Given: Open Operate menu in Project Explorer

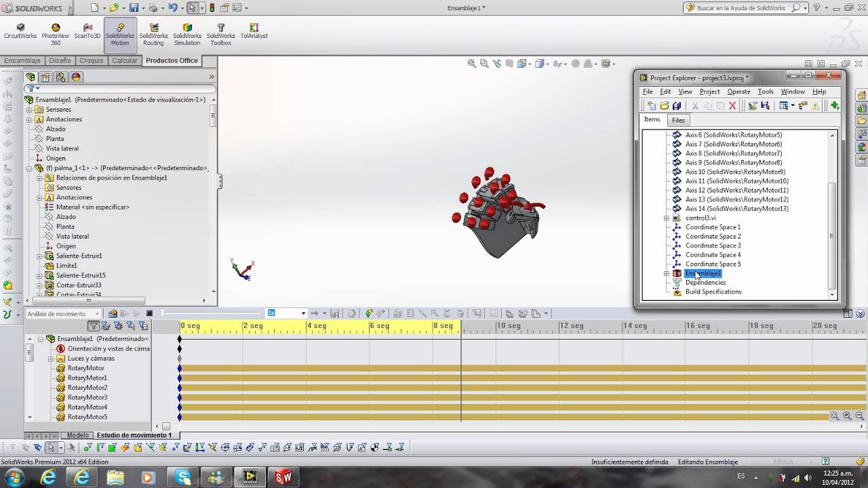Looking at the screenshot, I should coord(738,91).
